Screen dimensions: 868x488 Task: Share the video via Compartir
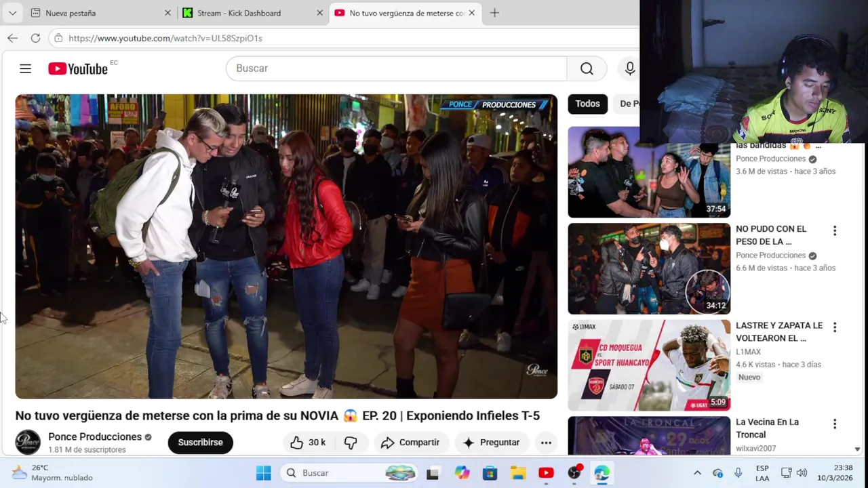coord(410,443)
